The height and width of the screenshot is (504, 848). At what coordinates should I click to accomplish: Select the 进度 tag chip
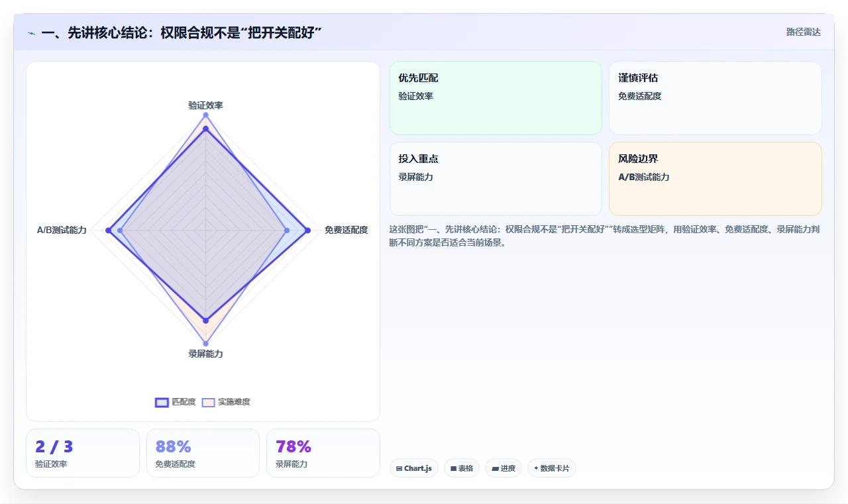coord(503,468)
